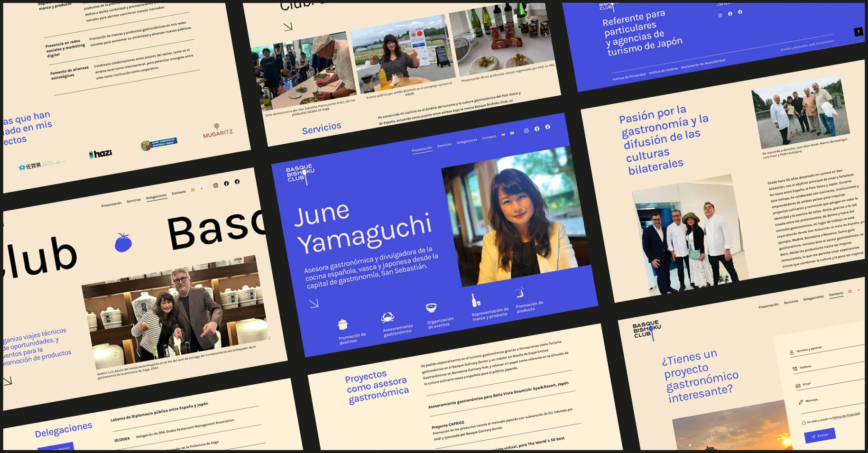
Task: Click Mugaritz partner logo
Action: click(218, 131)
